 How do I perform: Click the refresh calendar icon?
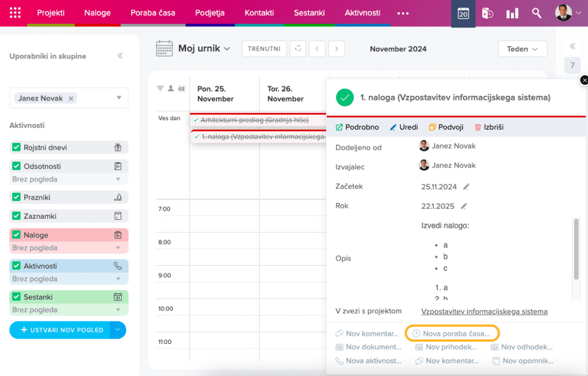pos(297,49)
